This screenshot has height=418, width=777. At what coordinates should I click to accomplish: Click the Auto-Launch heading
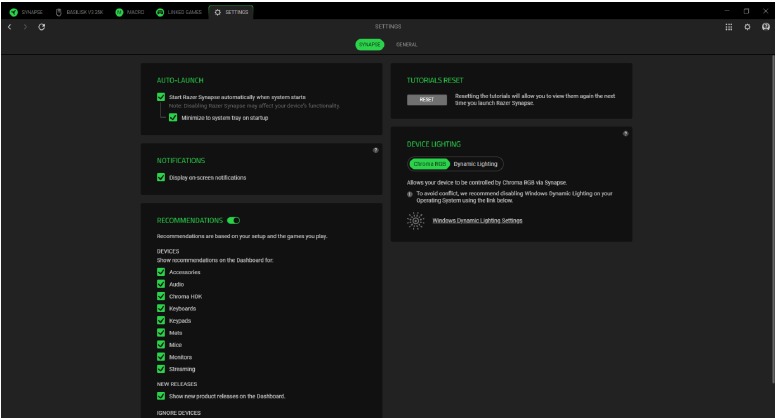(x=180, y=80)
